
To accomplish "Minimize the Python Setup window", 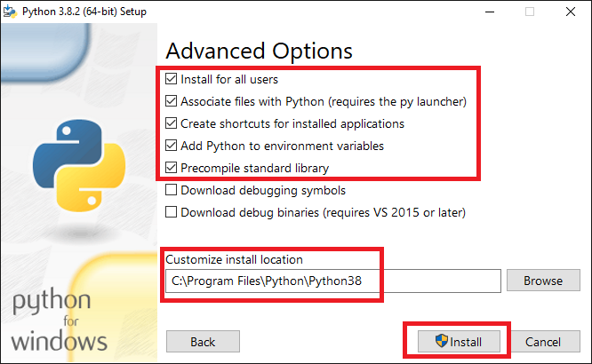I will pyautogui.click(x=489, y=12).
